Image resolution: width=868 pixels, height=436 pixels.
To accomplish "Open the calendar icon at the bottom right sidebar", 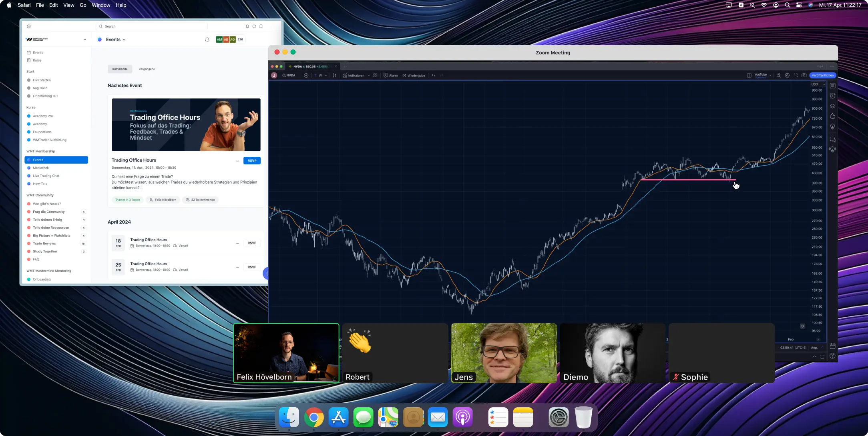I will click(833, 346).
